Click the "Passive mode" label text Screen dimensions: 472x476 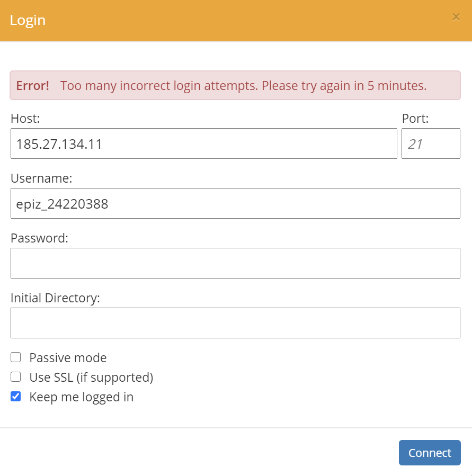tap(68, 358)
